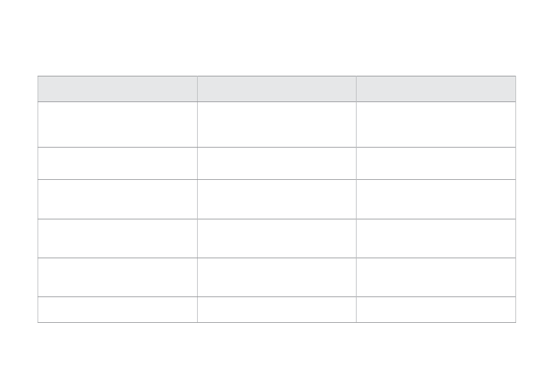Select second body row, middle column cell

(277, 163)
